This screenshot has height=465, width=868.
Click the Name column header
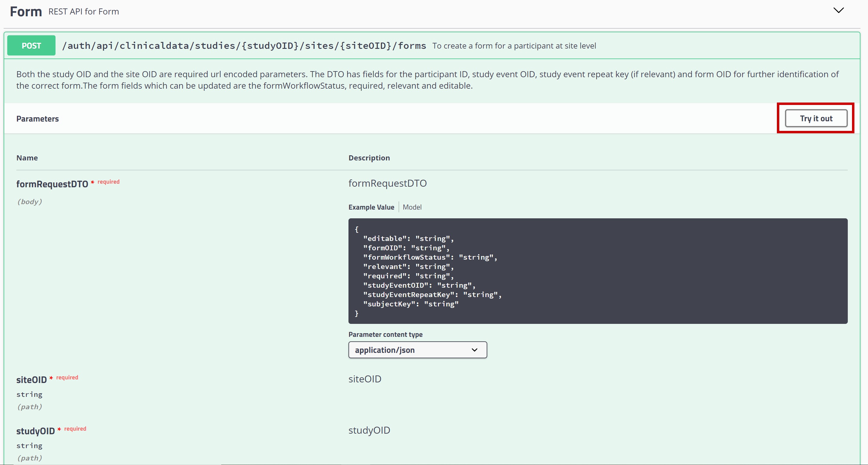click(x=27, y=158)
